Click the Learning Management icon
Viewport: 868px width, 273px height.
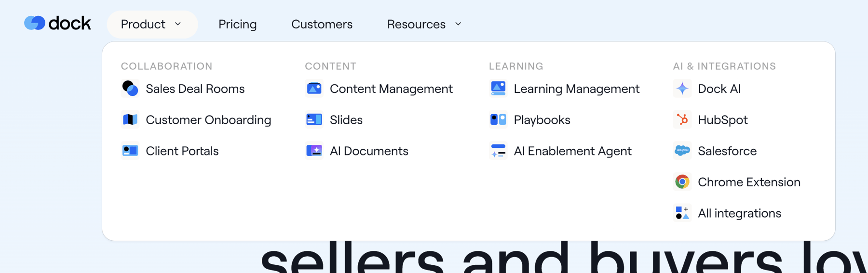click(x=498, y=89)
